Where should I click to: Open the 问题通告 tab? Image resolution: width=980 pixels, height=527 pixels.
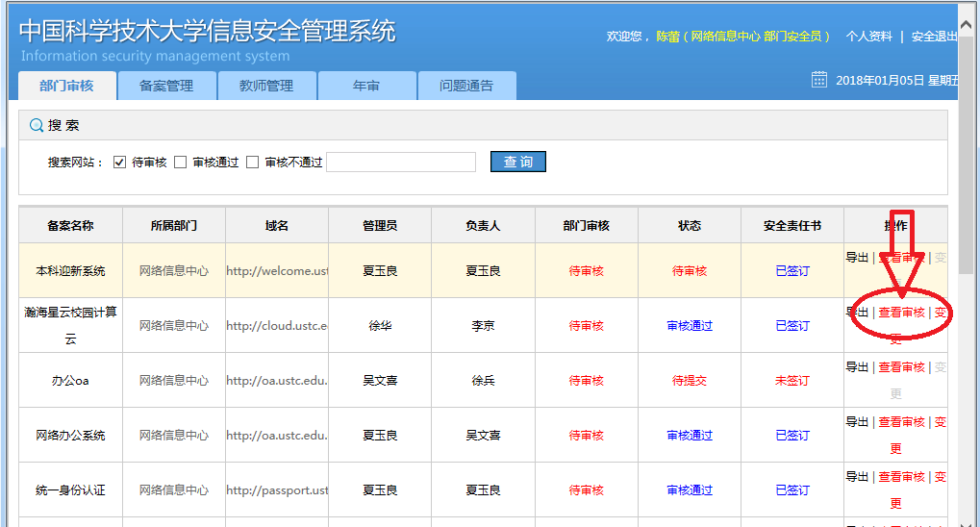[466, 86]
